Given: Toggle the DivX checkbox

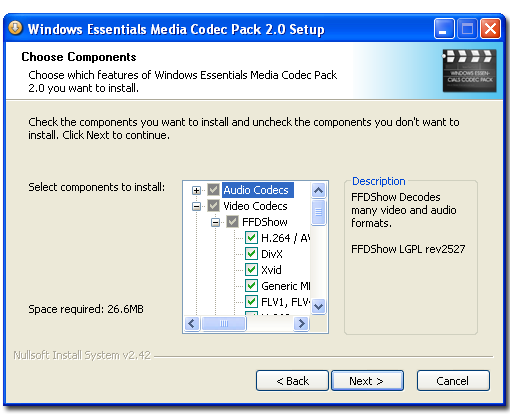Looking at the screenshot, I should [251, 254].
